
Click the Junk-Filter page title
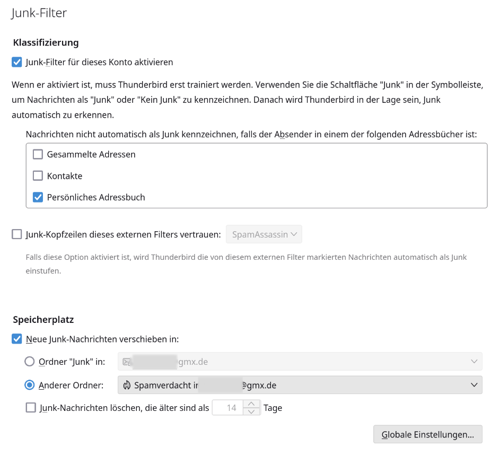click(x=39, y=13)
